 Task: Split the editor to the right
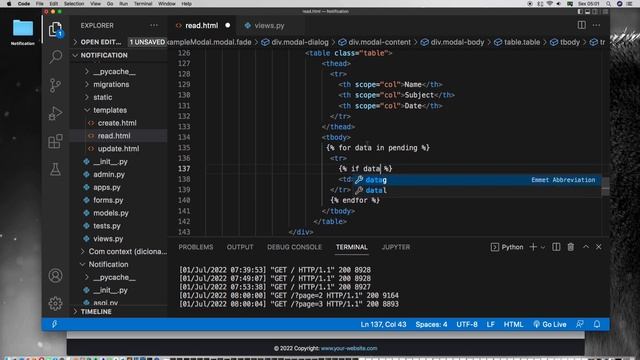[x=582, y=25]
